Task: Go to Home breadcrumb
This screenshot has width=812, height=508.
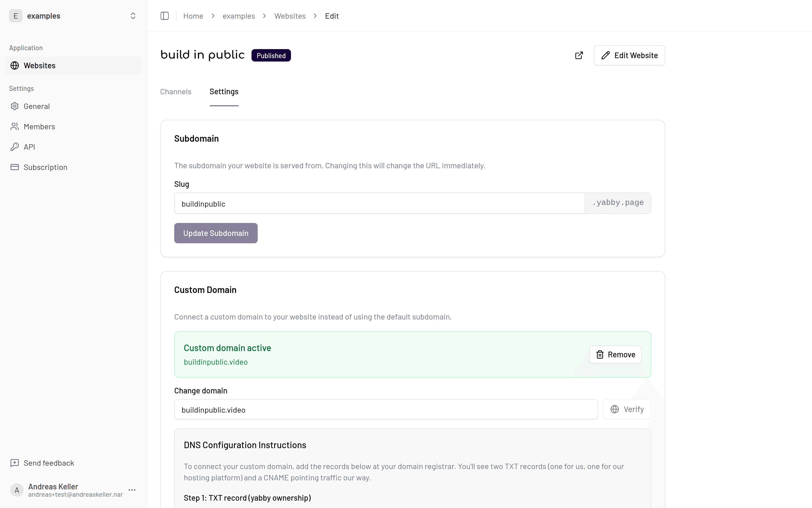Action: tap(193, 16)
